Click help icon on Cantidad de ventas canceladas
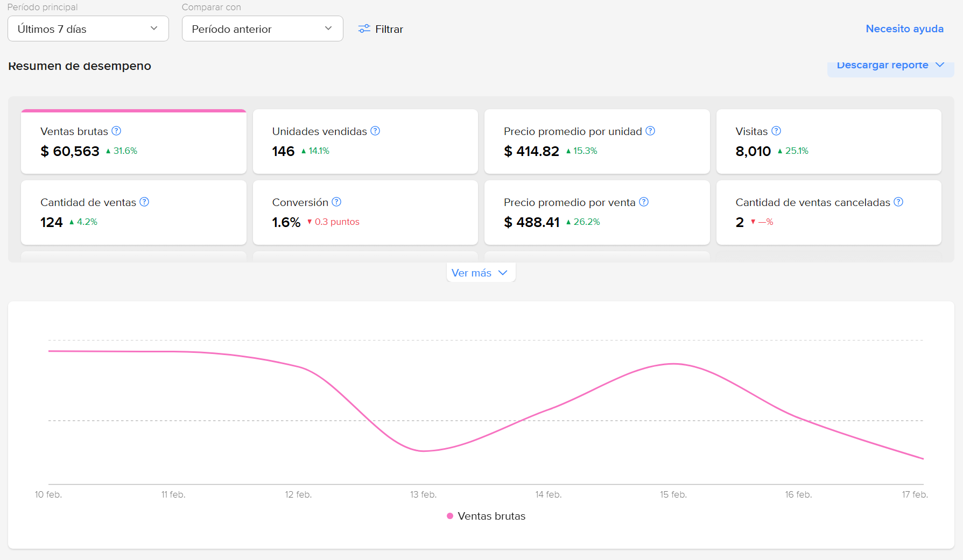Screen dimensions: 963x560 (898, 202)
